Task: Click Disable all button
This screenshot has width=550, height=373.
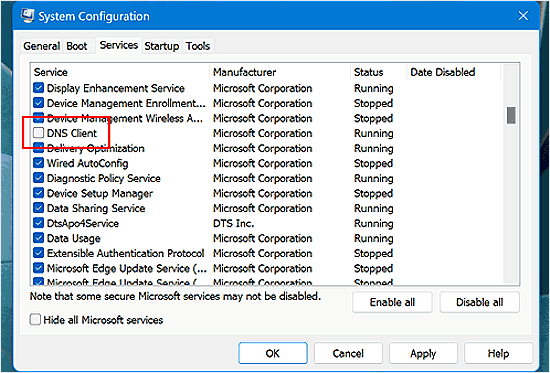Action: (x=479, y=302)
